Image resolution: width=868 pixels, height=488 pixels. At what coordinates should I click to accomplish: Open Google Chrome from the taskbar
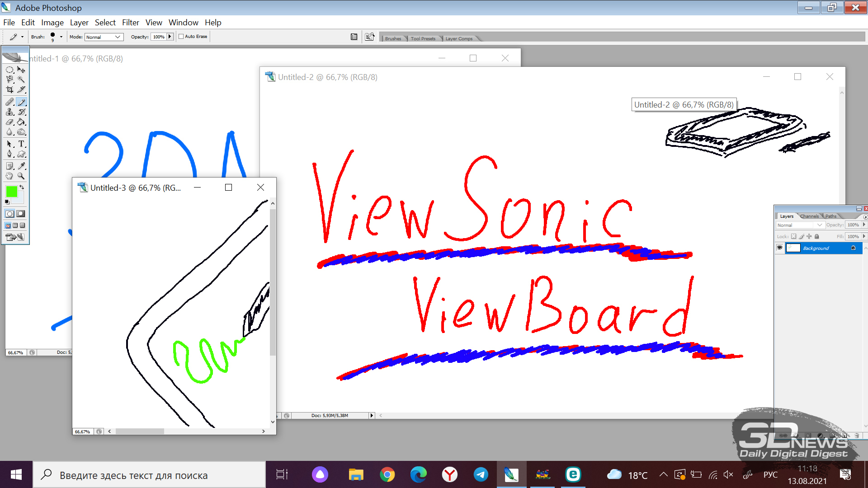[387, 475]
